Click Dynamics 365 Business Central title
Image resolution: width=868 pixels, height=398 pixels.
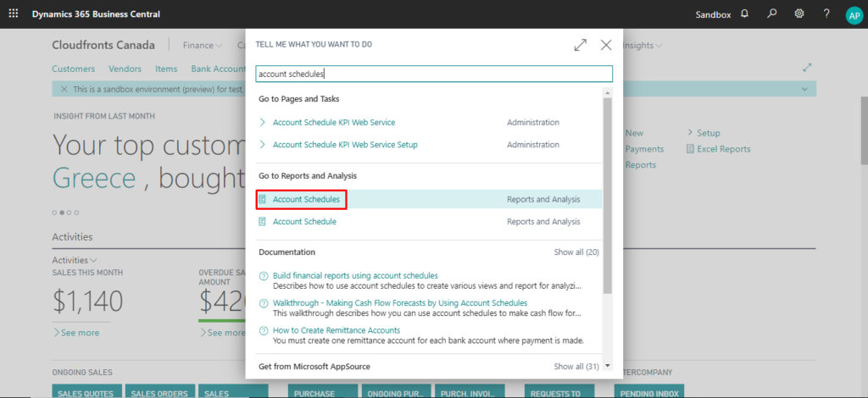coord(97,14)
